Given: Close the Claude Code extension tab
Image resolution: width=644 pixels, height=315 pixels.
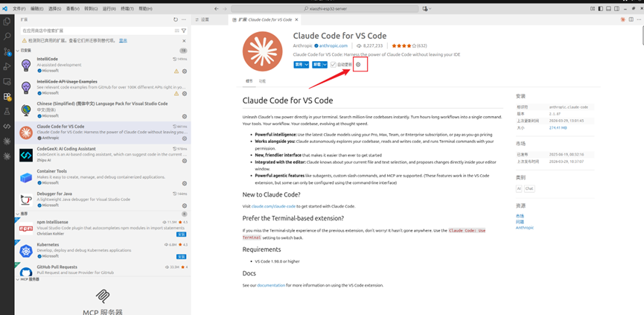Looking at the screenshot, I should pos(296,19).
